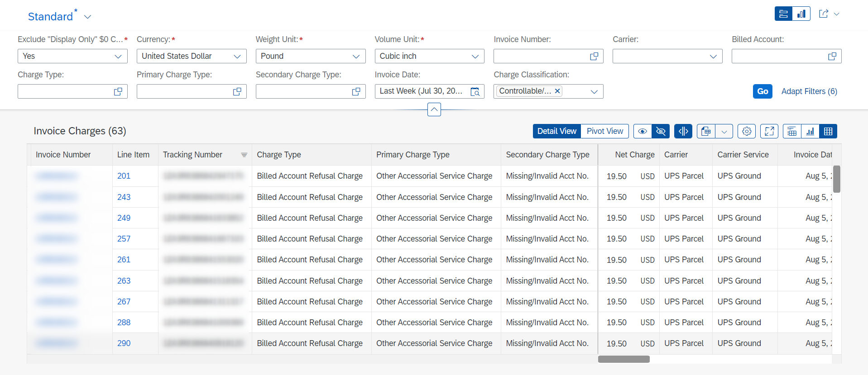
Task: Click Line Item column header
Action: tap(135, 155)
